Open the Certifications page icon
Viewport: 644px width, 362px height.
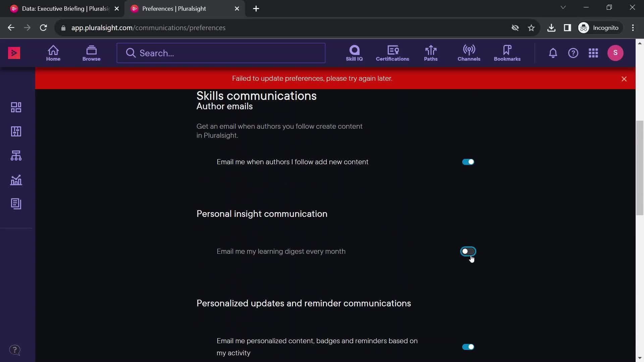pyautogui.click(x=392, y=53)
